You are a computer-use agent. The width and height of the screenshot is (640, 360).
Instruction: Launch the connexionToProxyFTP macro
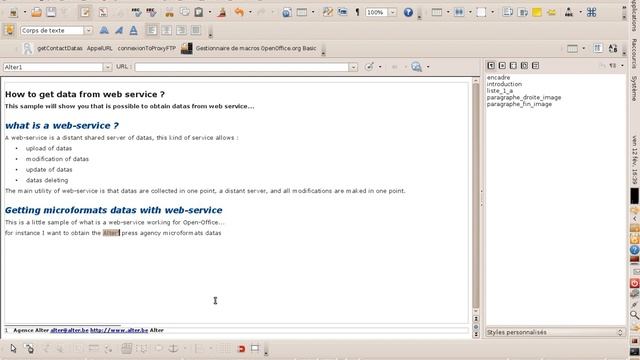click(147, 48)
